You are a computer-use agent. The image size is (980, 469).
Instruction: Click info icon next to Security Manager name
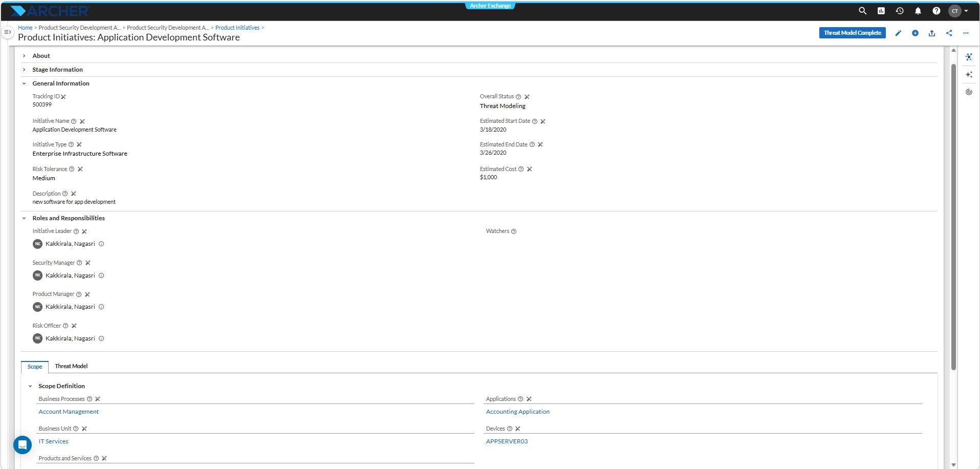(x=101, y=275)
